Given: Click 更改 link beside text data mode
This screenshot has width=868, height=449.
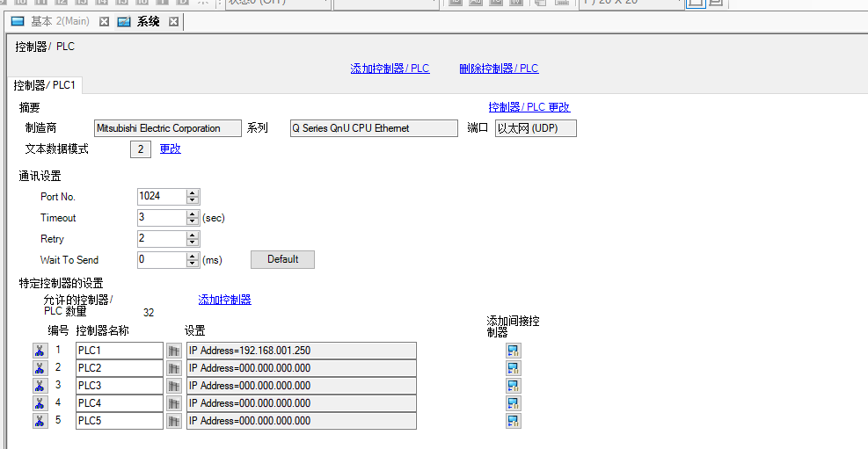Looking at the screenshot, I should pos(170,148).
